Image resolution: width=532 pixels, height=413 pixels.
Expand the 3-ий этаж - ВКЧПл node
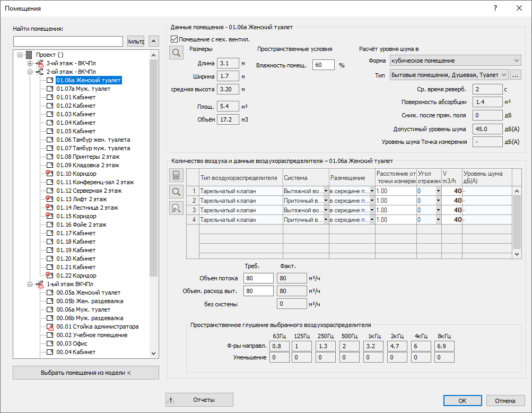pos(30,63)
